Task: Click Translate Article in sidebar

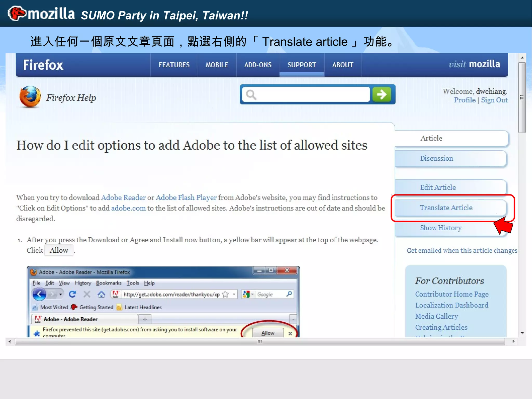Action: 446,207
